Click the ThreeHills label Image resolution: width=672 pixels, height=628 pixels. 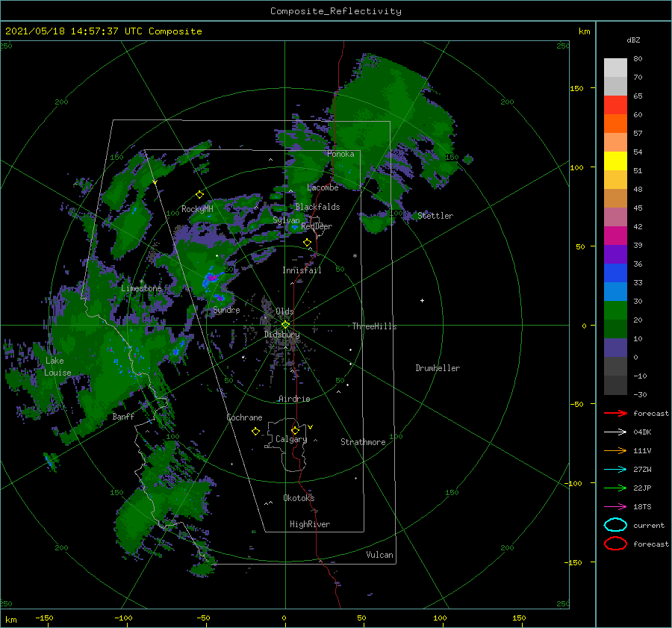374,326
